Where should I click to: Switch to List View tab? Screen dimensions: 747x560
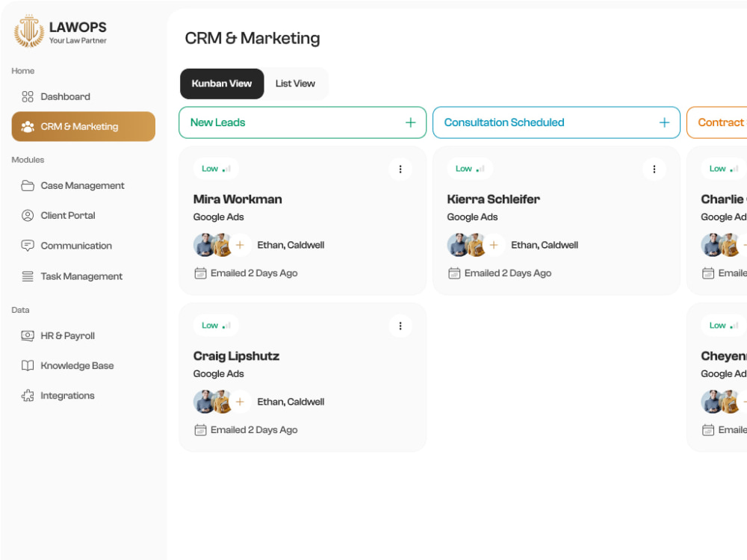pyautogui.click(x=295, y=84)
